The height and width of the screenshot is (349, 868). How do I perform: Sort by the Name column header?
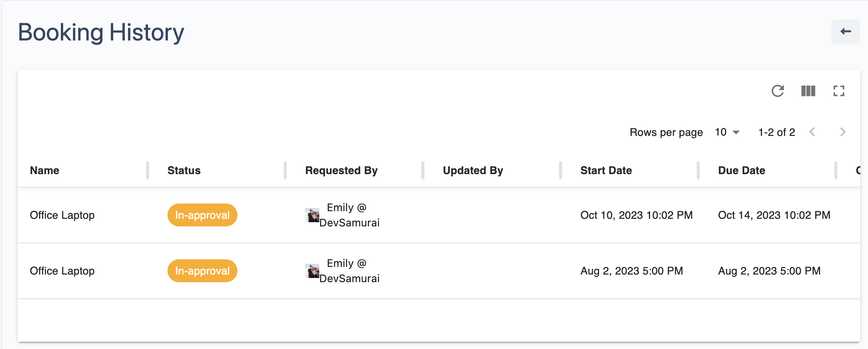click(x=45, y=170)
